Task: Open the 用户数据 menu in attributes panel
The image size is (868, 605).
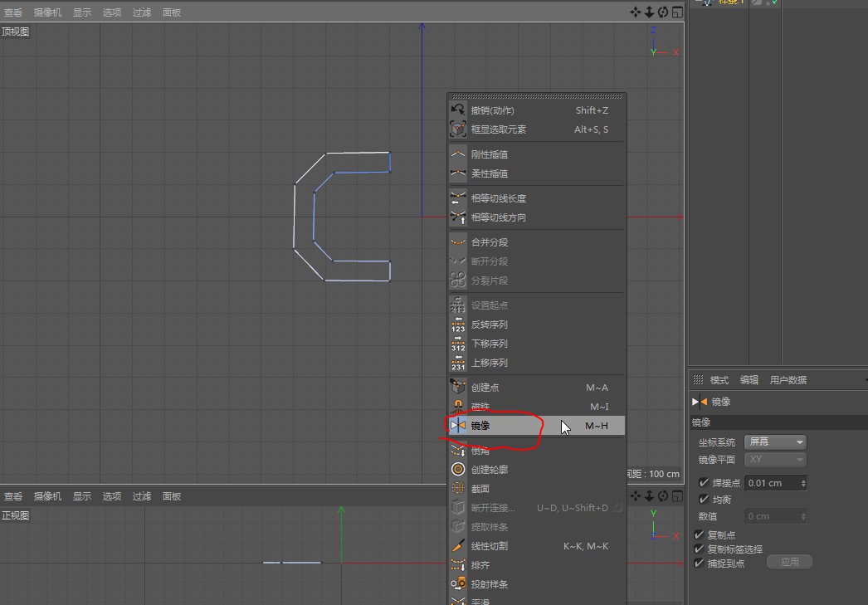Action: tap(788, 380)
